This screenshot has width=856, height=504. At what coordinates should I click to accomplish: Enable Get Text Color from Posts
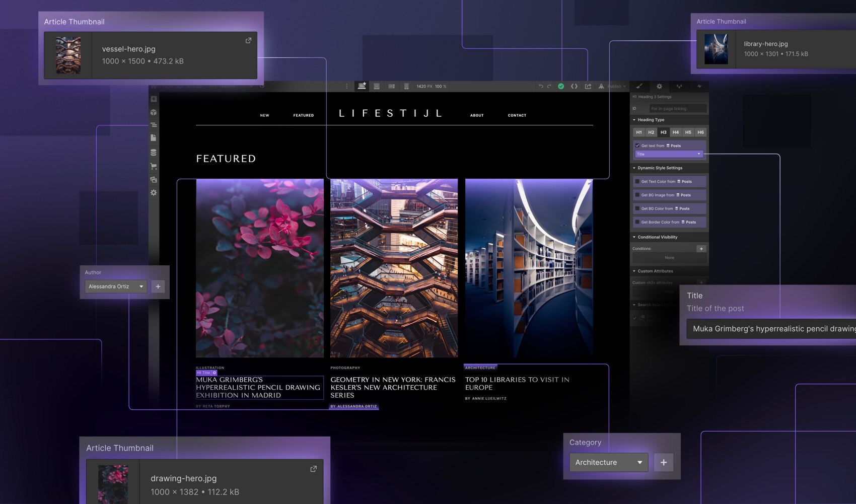coord(637,181)
